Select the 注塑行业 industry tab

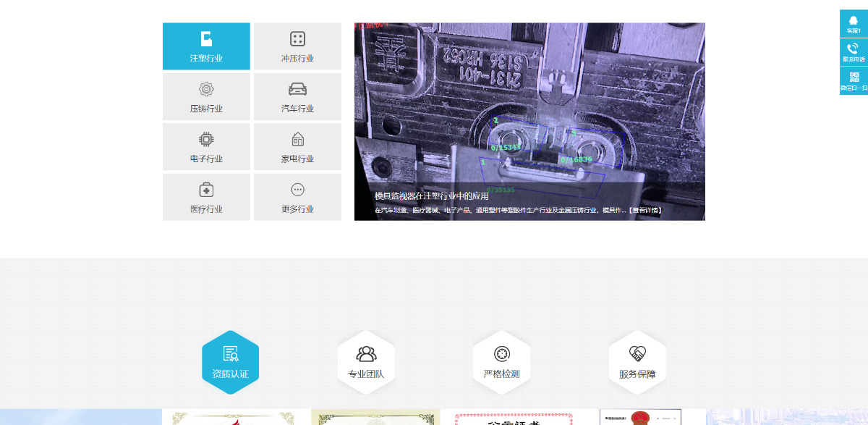tap(206, 46)
